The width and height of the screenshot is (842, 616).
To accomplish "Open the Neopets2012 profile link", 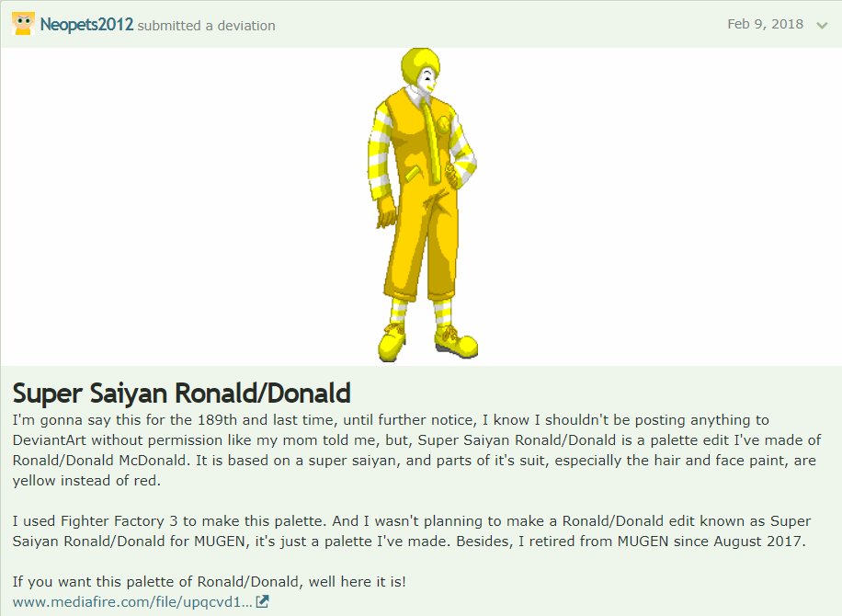I will click(x=86, y=25).
